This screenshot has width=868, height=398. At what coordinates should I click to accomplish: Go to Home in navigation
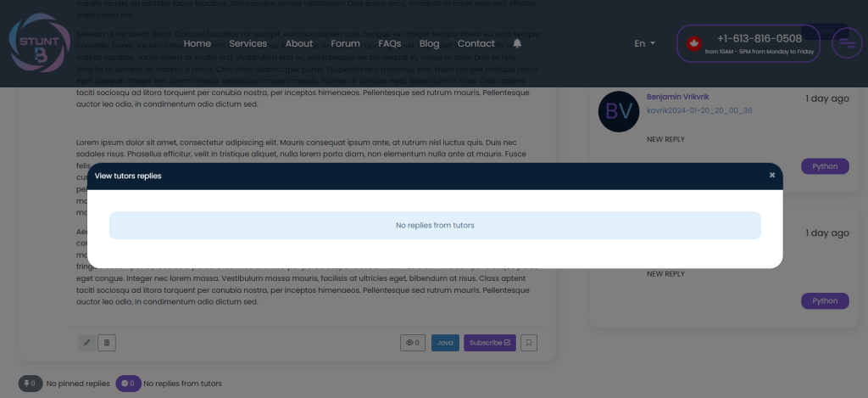coord(197,43)
